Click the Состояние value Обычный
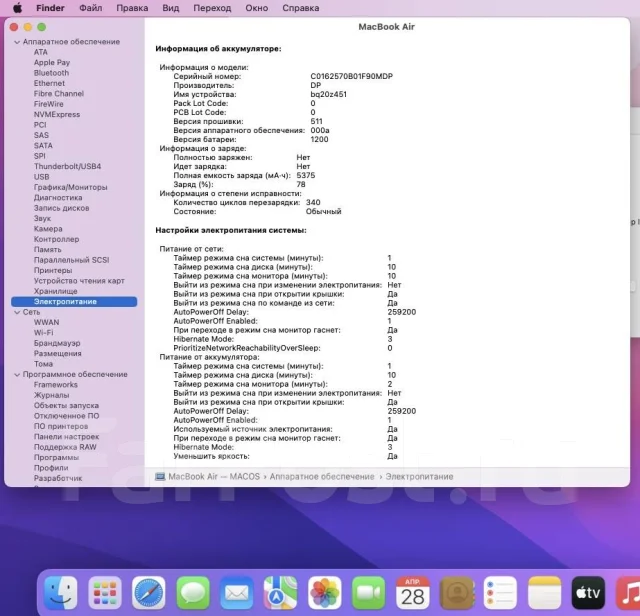Viewport: 640px width, 616px height. tap(323, 211)
